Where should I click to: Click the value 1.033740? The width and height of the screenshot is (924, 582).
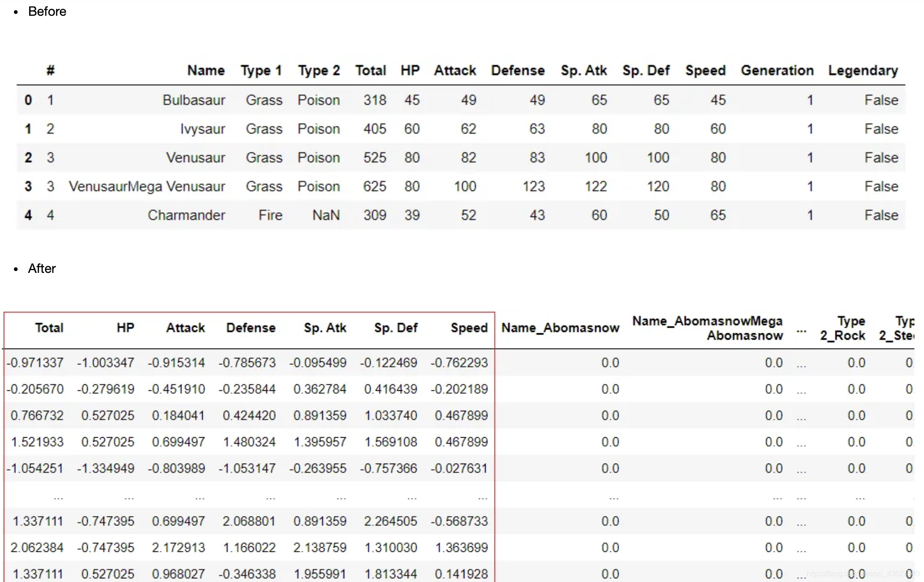391,415
